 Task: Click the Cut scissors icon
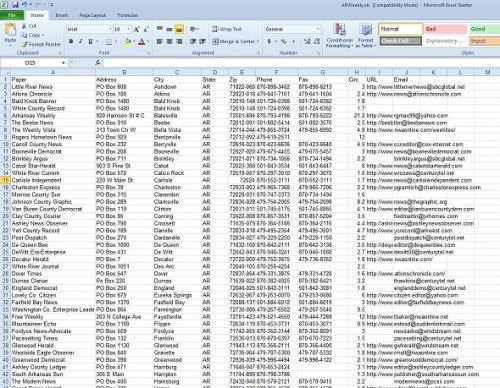(24, 26)
